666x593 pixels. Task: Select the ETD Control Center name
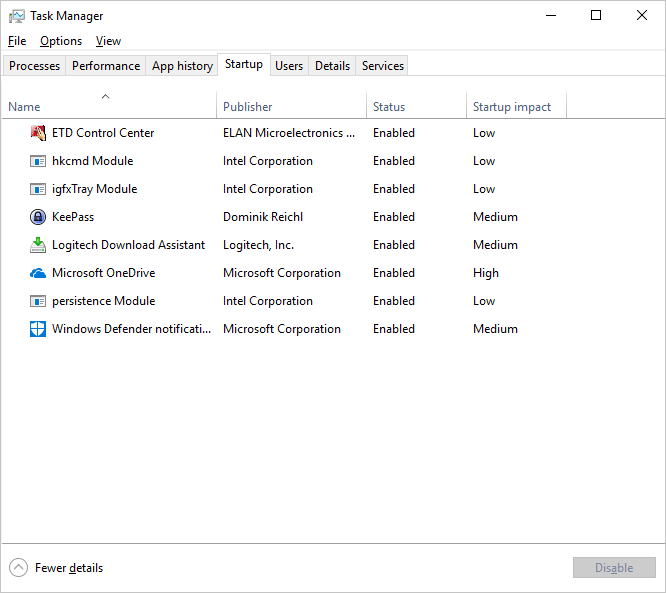point(103,133)
